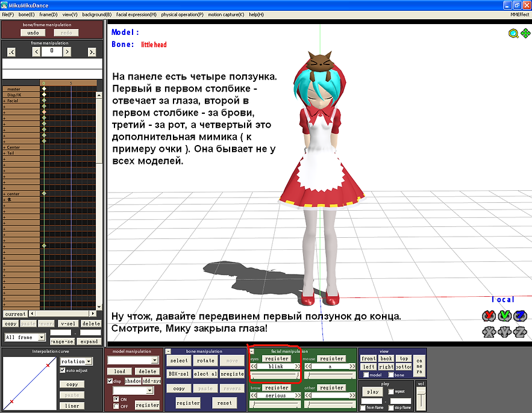Click the brow serious morph slider

275,404
